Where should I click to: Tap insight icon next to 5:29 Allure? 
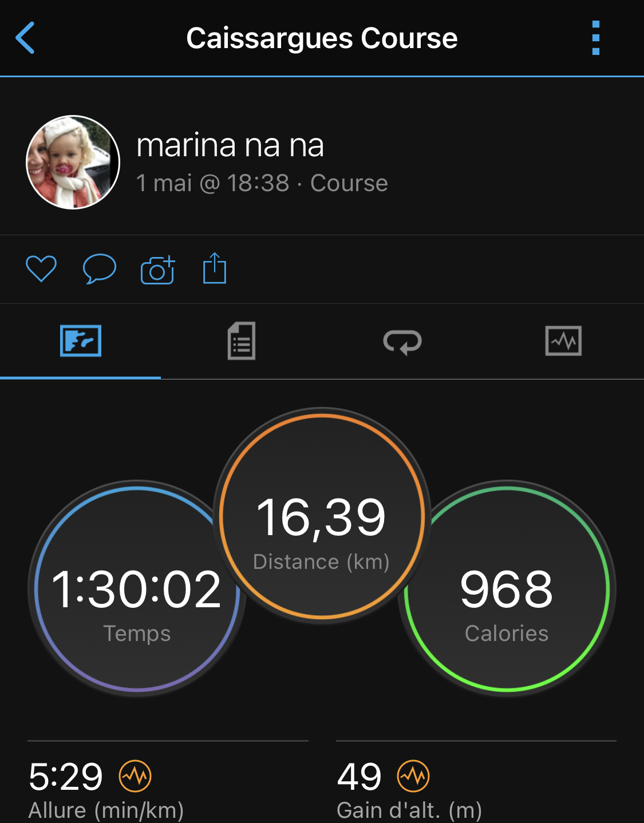pyautogui.click(x=135, y=776)
